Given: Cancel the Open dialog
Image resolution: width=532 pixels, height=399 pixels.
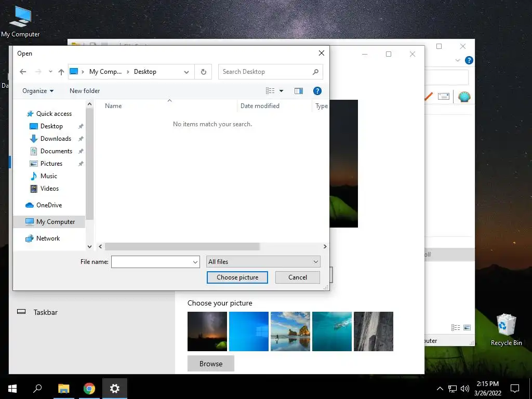Looking at the screenshot, I should (x=298, y=277).
